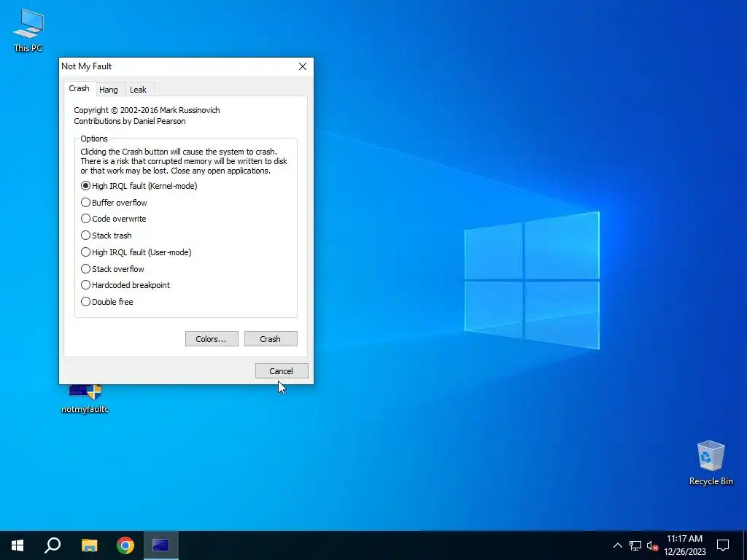Viewport: 747px width, 560px height.
Task: Select Code overwrite crash type
Action: (113, 219)
